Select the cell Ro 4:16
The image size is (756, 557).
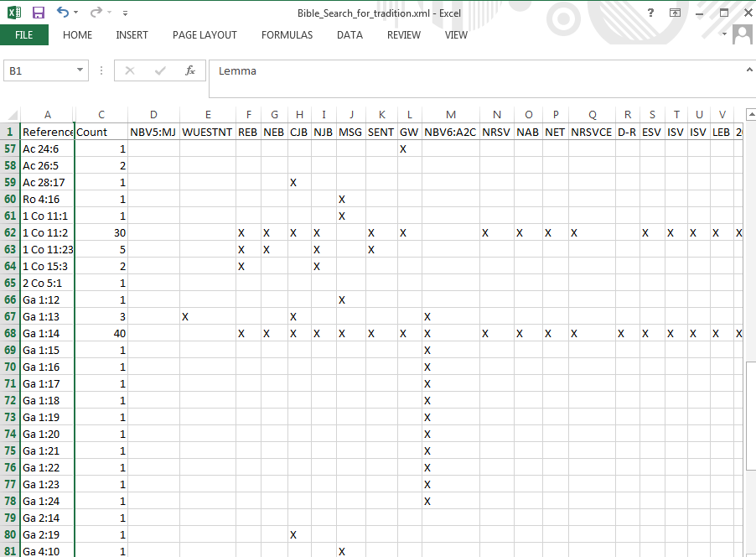(47, 200)
